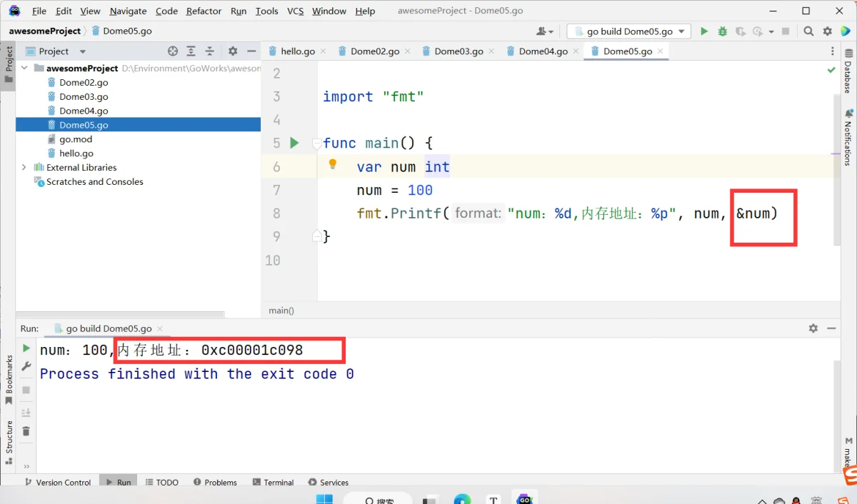This screenshot has width=857, height=504.
Task: Open the user account dropdown icon
Action: (545, 31)
